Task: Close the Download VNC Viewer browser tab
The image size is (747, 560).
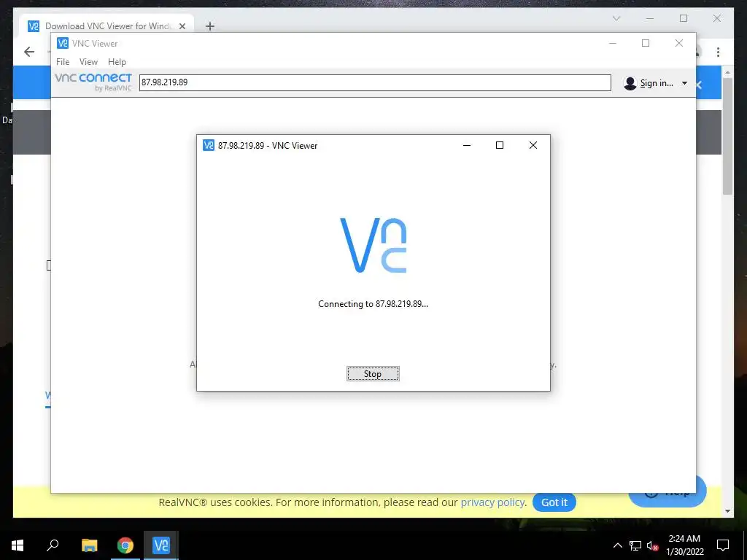Action: pyautogui.click(x=182, y=26)
